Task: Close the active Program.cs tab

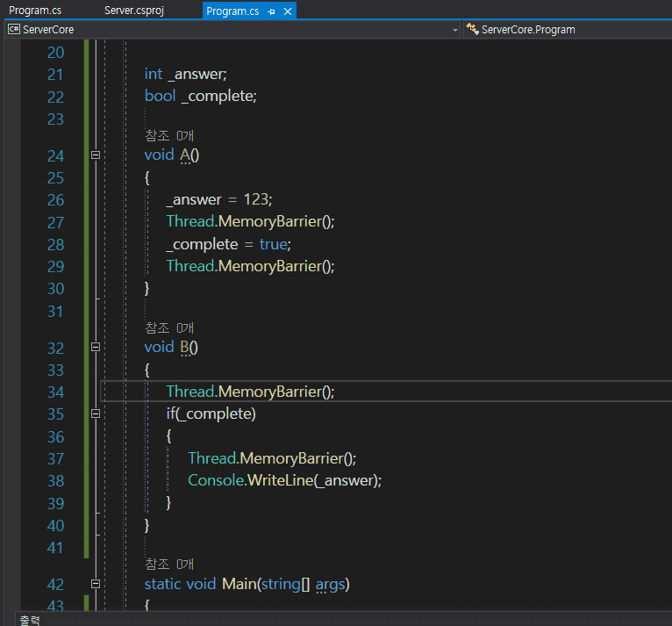Action: pyautogui.click(x=287, y=11)
